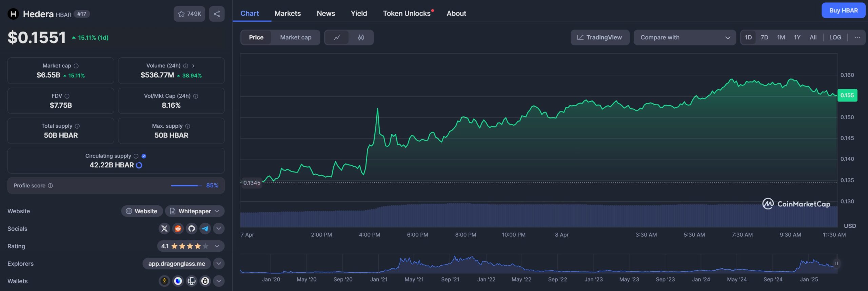Expand the Whitepaper dropdown
The image size is (868, 291).
coord(195,211)
